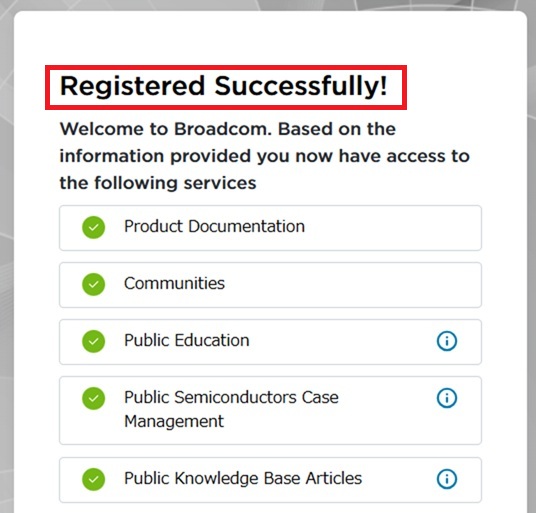The image size is (536, 513).
Task: Click the green checkmark next to Communities
Action: pyautogui.click(x=93, y=284)
